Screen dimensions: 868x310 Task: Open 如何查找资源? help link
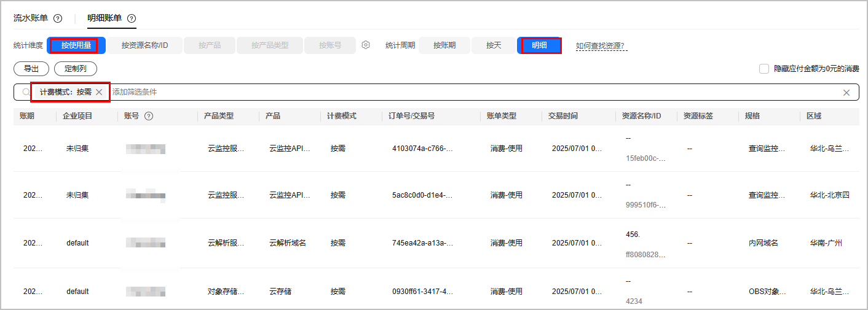point(601,46)
